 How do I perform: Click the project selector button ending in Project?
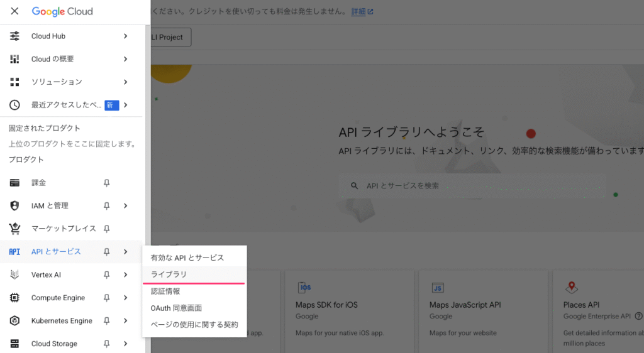coord(171,37)
